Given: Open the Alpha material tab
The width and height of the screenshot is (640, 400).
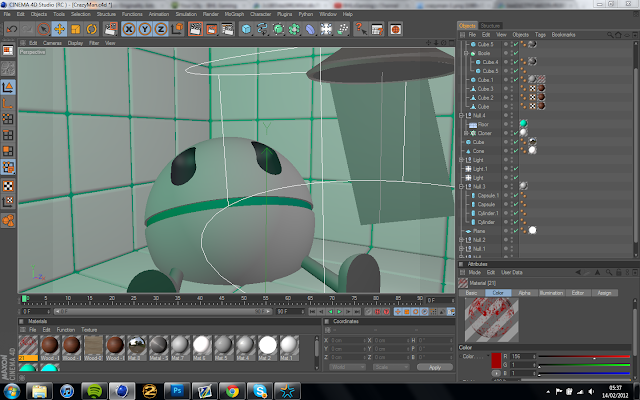Looking at the screenshot, I should pyautogui.click(x=524, y=293).
